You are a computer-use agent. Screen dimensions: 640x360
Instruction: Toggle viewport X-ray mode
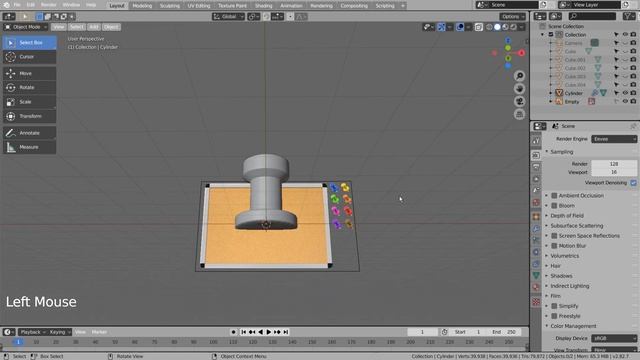[478, 27]
